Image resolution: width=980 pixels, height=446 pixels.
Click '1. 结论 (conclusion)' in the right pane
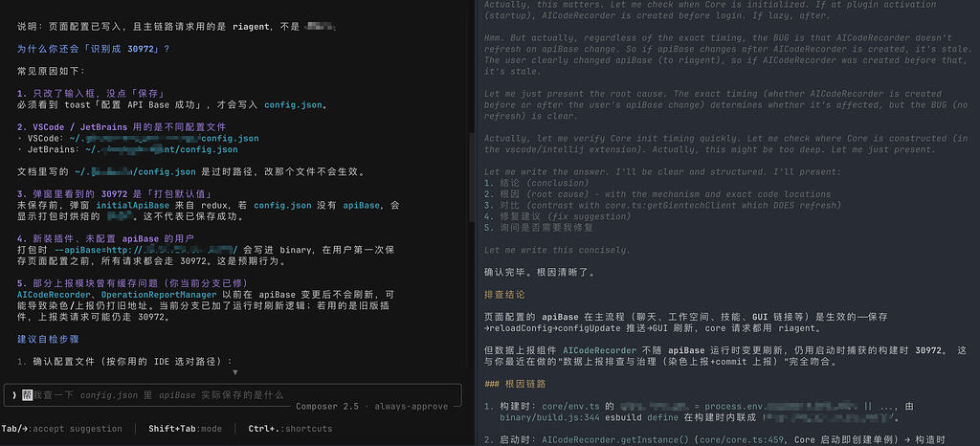(x=536, y=183)
